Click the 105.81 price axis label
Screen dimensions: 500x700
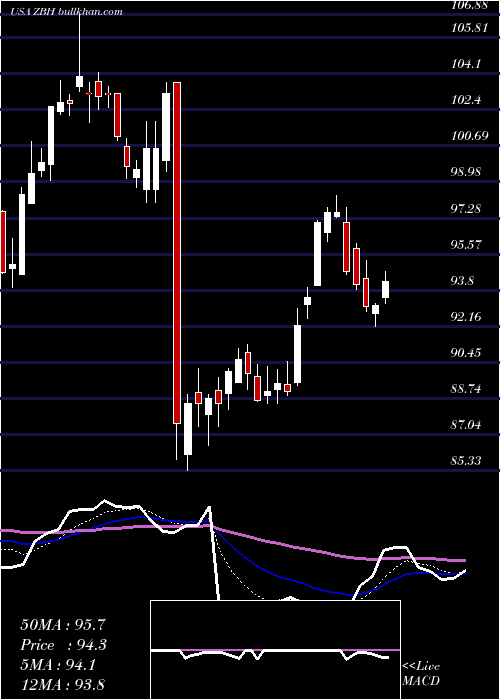click(x=468, y=28)
